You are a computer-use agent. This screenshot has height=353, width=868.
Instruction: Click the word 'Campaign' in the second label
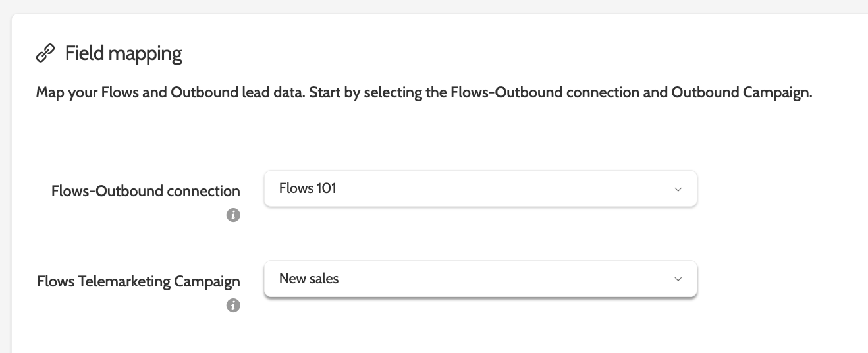(x=207, y=282)
